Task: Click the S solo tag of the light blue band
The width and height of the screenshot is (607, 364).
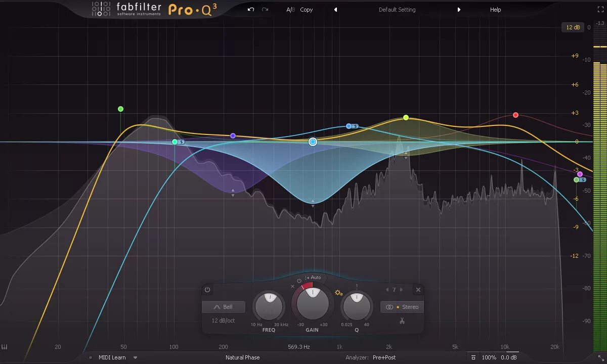Action: pyautogui.click(x=356, y=126)
